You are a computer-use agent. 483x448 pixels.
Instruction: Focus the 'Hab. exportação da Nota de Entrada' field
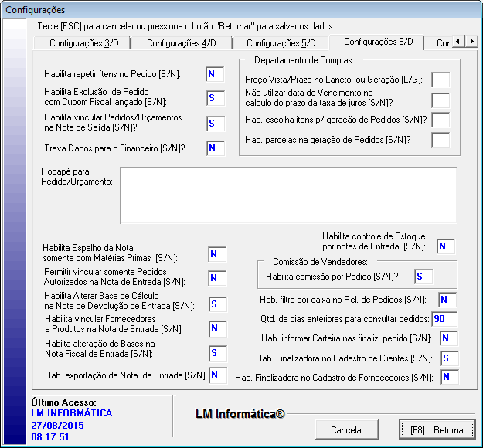pyautogui.click(x=218, y=375)
